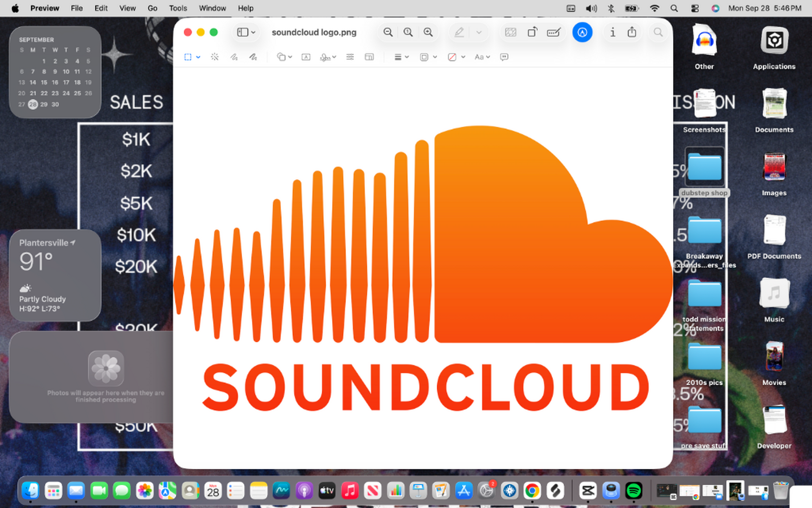
Task: Click the Wi-Fi status menu bar icon
Action: point(654,8)
